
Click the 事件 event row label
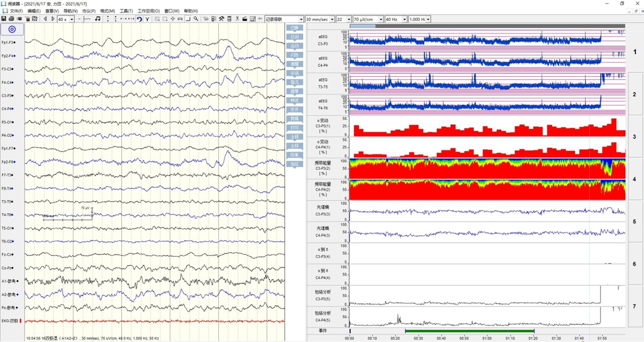(x=323, y=331)
